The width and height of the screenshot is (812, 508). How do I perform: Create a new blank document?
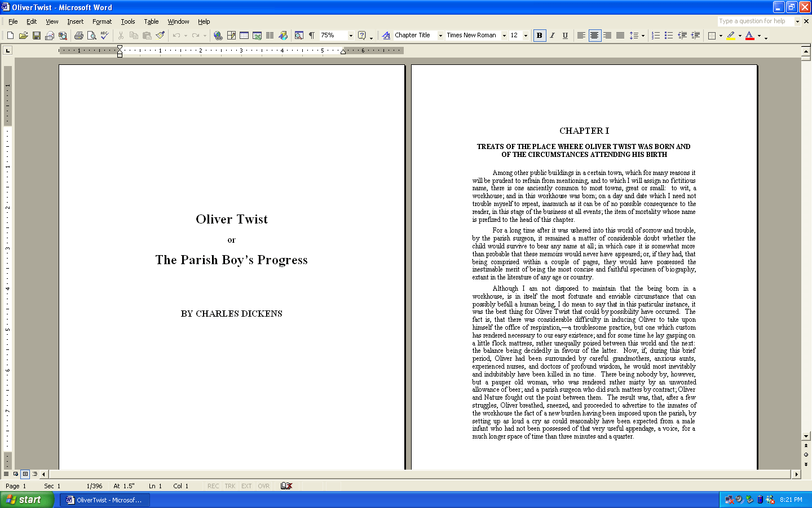click(10, 36)
